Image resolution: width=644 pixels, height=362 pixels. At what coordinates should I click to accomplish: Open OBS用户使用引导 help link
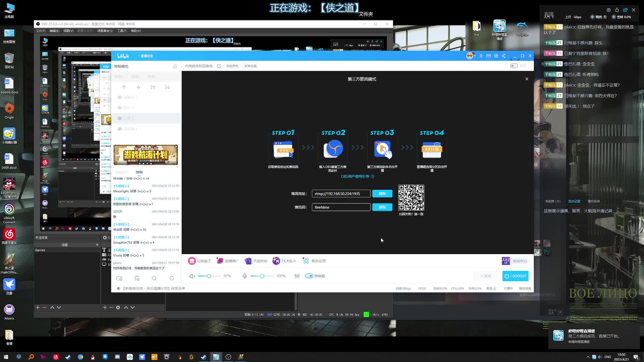358,177
